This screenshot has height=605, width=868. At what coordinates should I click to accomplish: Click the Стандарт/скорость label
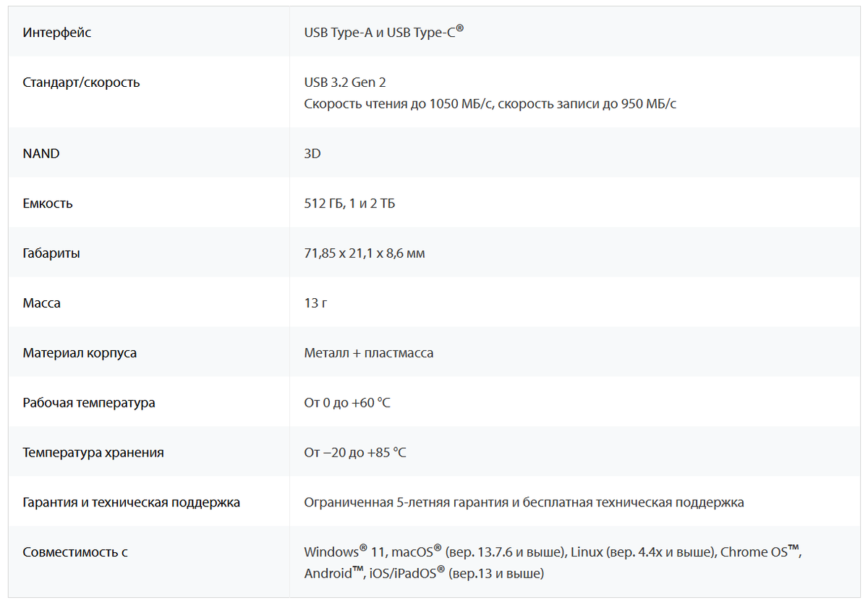point(82,82)
